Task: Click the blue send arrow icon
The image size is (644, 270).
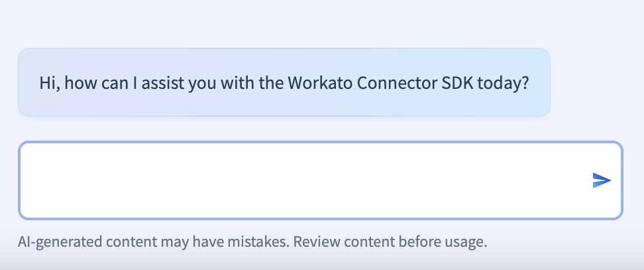Action: [x=601, y=180]
